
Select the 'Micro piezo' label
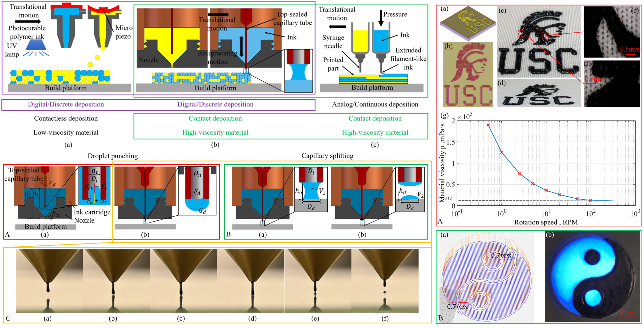[124, 32]
